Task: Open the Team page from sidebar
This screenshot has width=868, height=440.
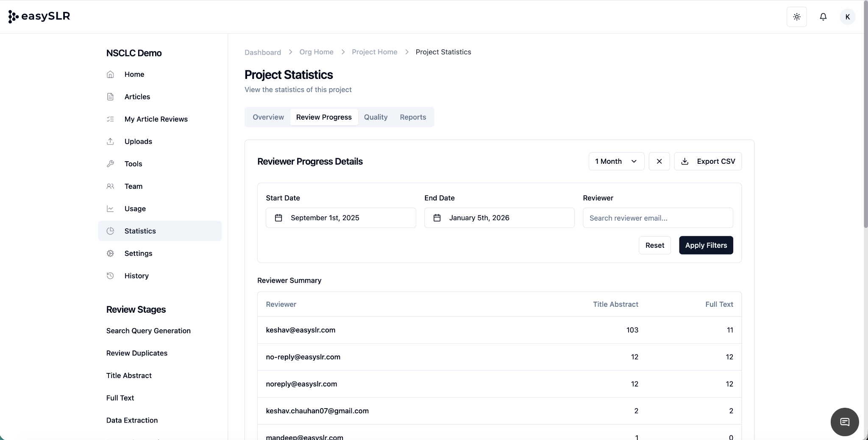Action: 133,186
